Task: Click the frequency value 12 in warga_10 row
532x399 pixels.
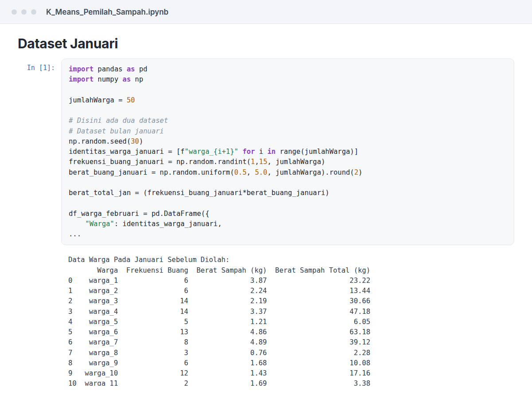Action: 184,373
